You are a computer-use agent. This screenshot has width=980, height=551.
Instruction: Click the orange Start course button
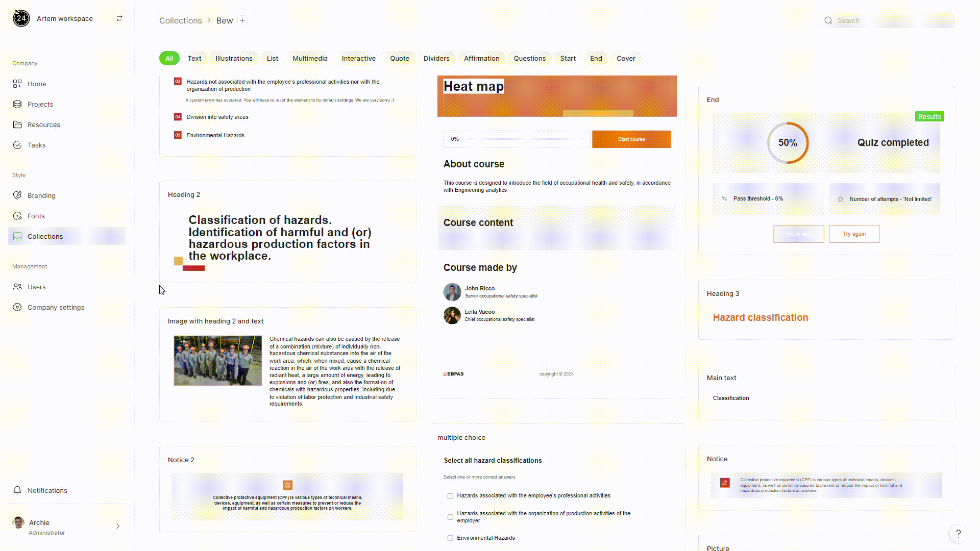[631, 139]
